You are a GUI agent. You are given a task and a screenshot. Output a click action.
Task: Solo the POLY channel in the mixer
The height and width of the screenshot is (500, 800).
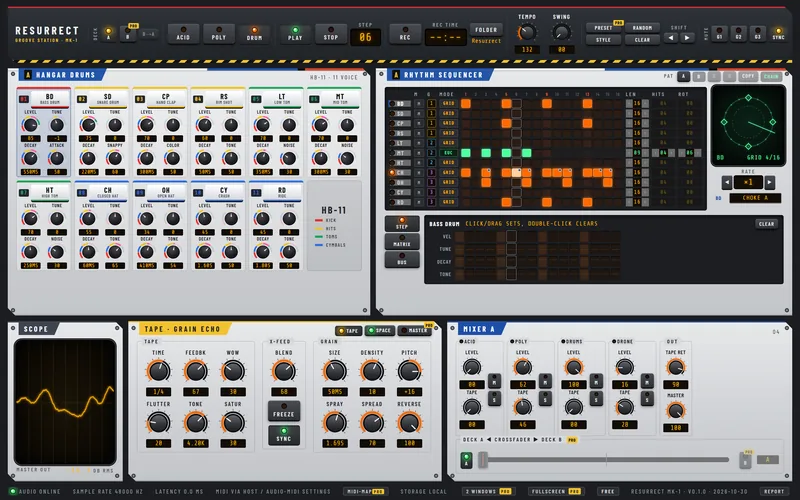(x=545, y=398)
